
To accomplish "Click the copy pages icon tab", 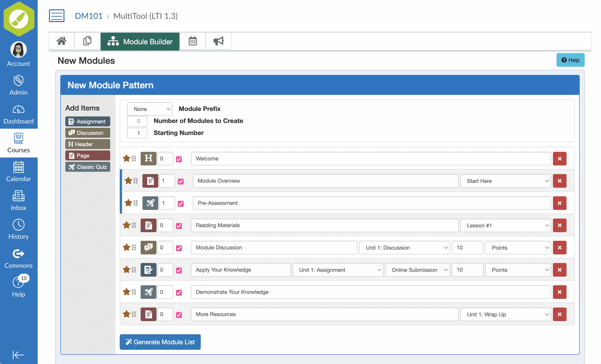I will point(87,41).
